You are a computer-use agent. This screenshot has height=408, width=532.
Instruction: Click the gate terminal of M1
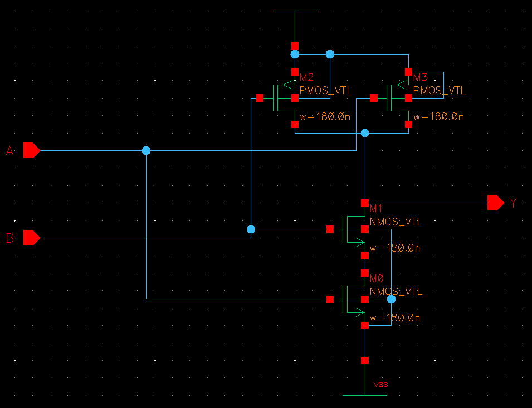point(330,229)
